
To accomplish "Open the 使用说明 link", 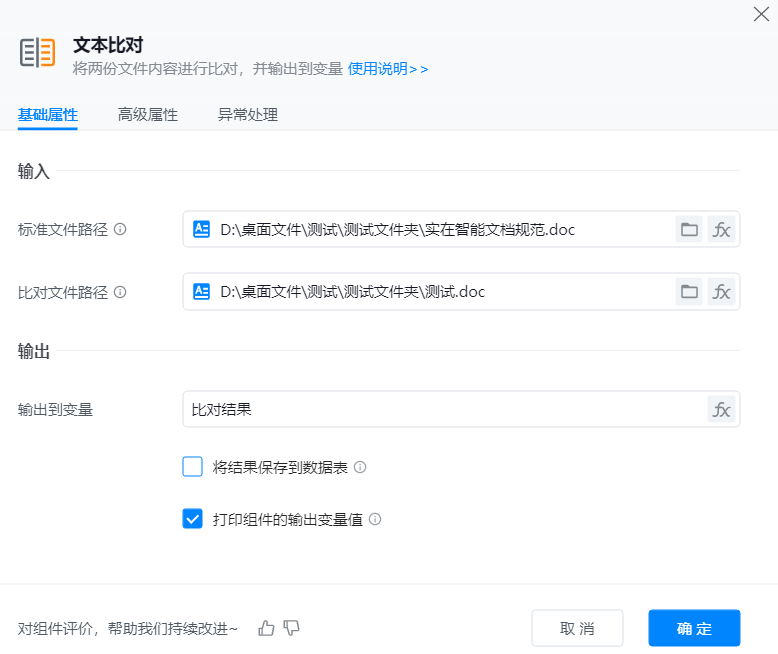I will [x=388, y=69].
